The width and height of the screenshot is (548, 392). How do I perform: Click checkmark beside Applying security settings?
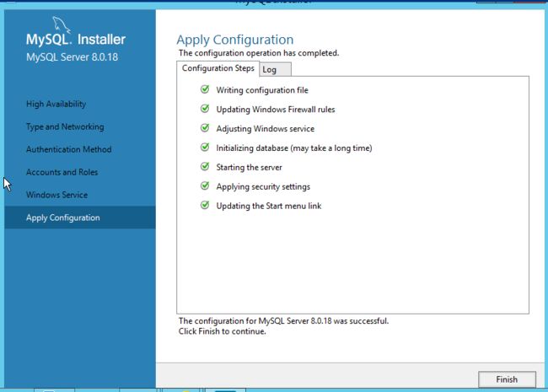click(205, 185)
